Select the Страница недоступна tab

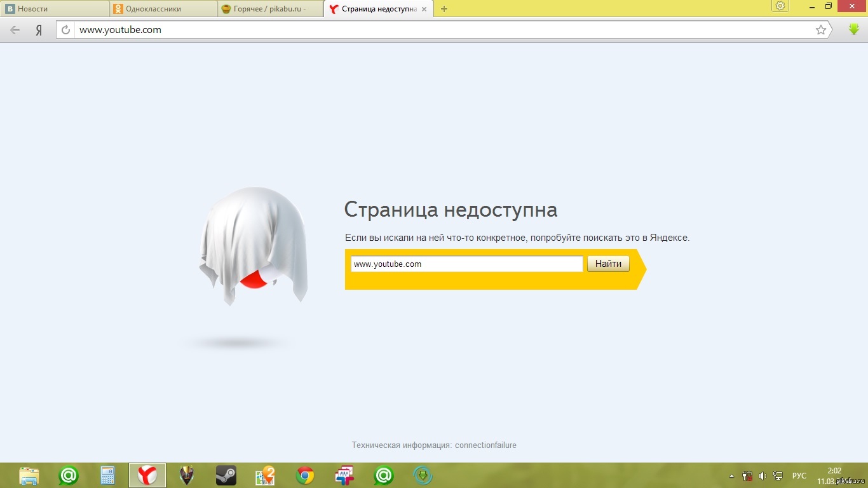(379, 9)
